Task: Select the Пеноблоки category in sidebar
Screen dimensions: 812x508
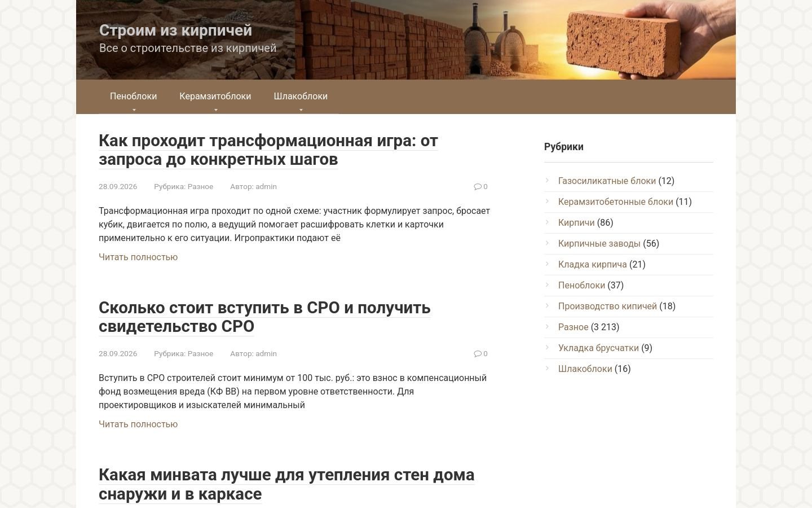Action: coord(581,285)
